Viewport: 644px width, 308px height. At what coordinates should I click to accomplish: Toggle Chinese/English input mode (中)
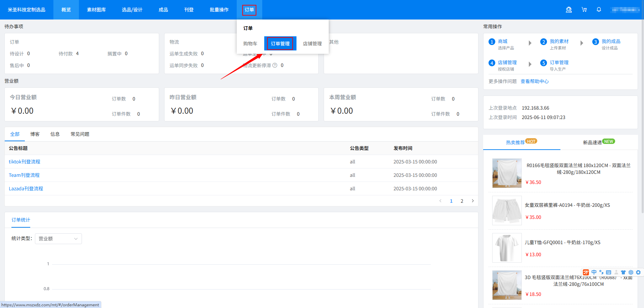click(x=594, y=272)
